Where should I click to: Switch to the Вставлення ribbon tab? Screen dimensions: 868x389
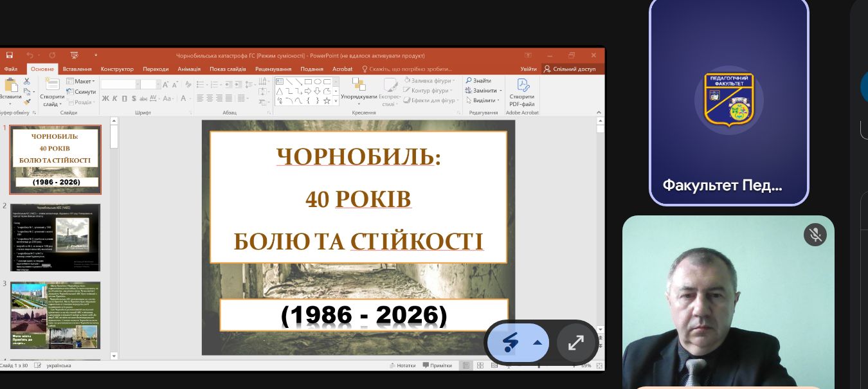(77, 69)
